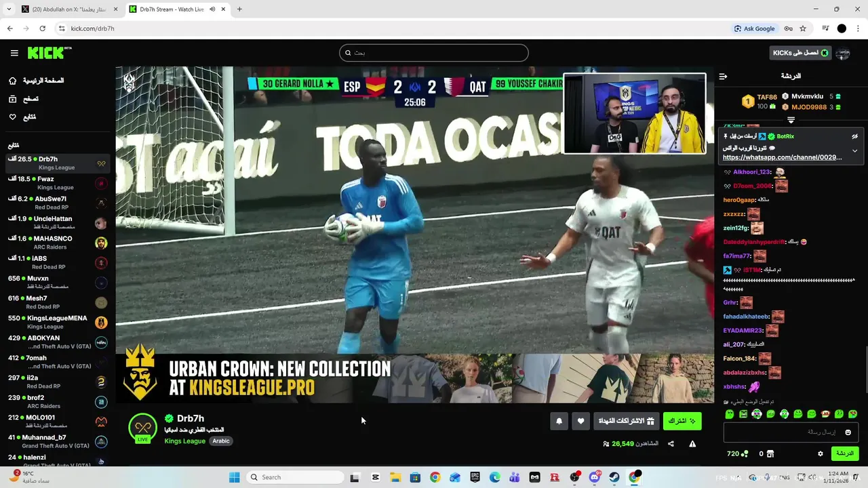Click the green Subscribe button
The image size is (868, 488).
coord(682,421)
